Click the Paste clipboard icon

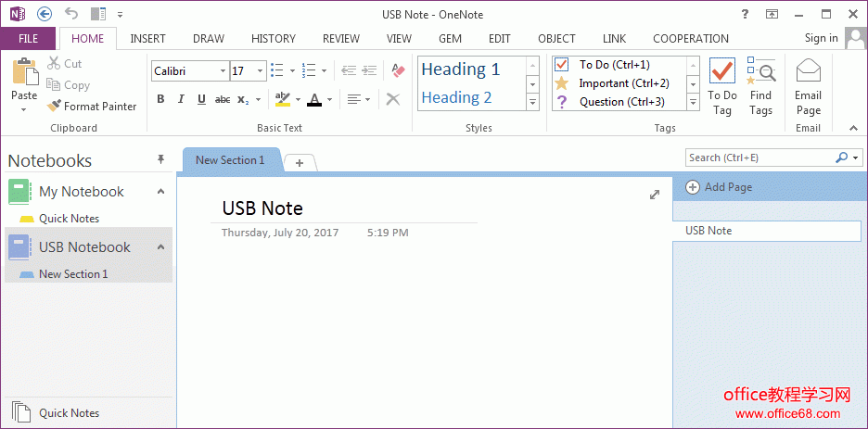[24, 71]
